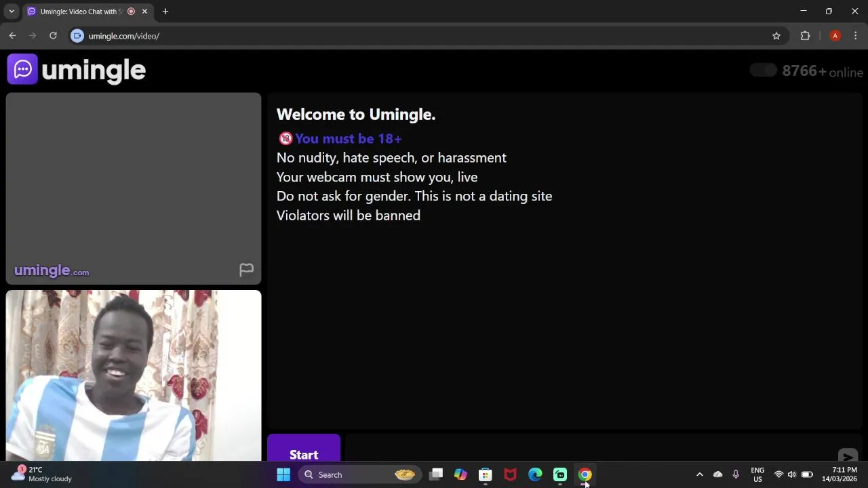Open a new browser tab
The image size is (868, 488).
point(165,12)
